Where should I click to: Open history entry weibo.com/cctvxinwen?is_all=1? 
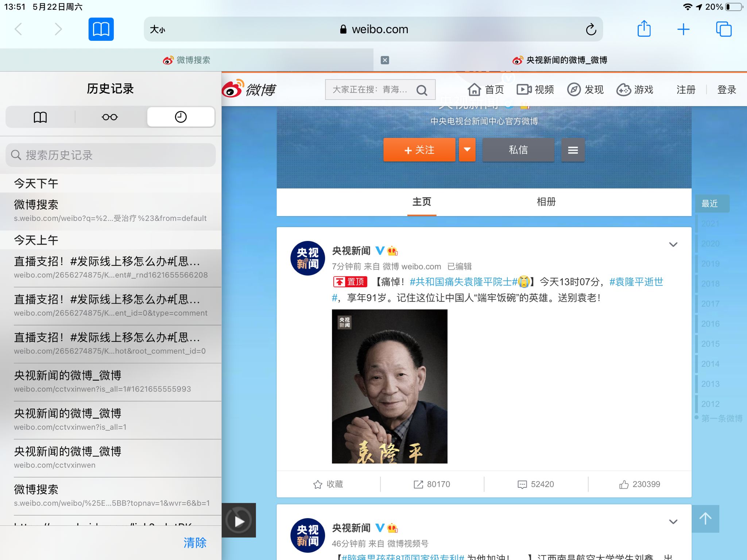pyautogui.click(x=111, y=420)
